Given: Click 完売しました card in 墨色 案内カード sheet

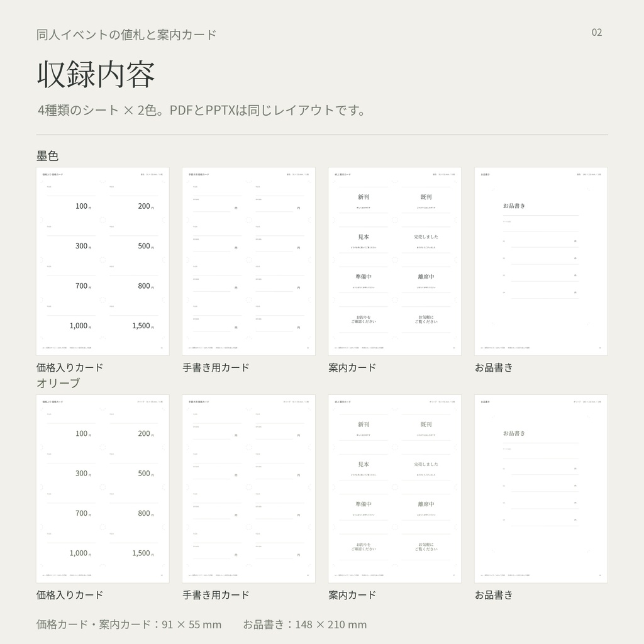Looking at the screenshot, I should [x=426, y=240].
